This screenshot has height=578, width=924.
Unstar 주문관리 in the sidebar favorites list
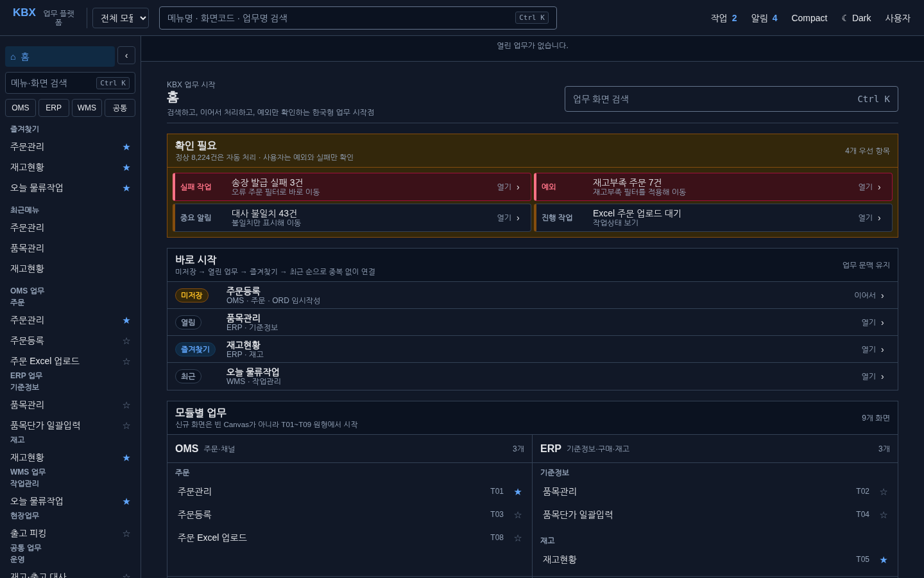click(126, 147)
